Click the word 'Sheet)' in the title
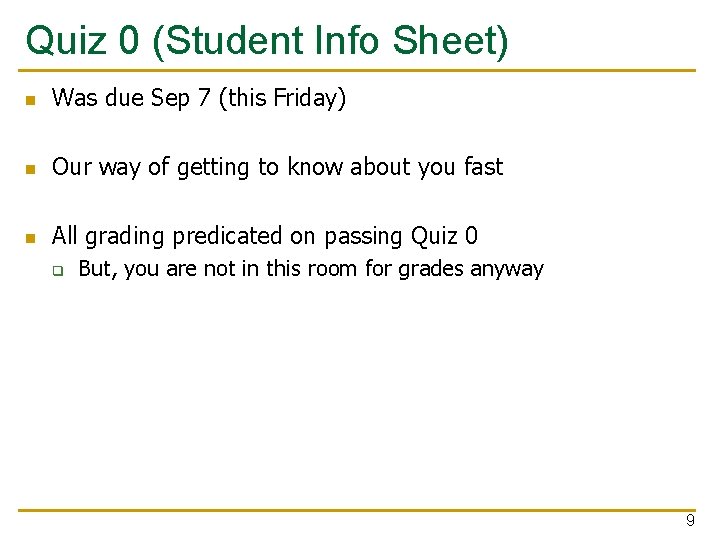Viewport: 720px width, 540px height. (450, 41)
